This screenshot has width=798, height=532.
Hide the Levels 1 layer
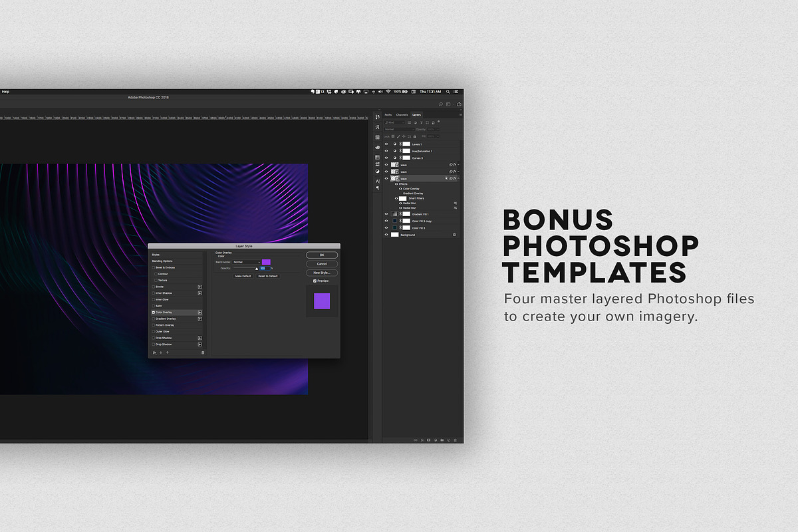(386, 144)
